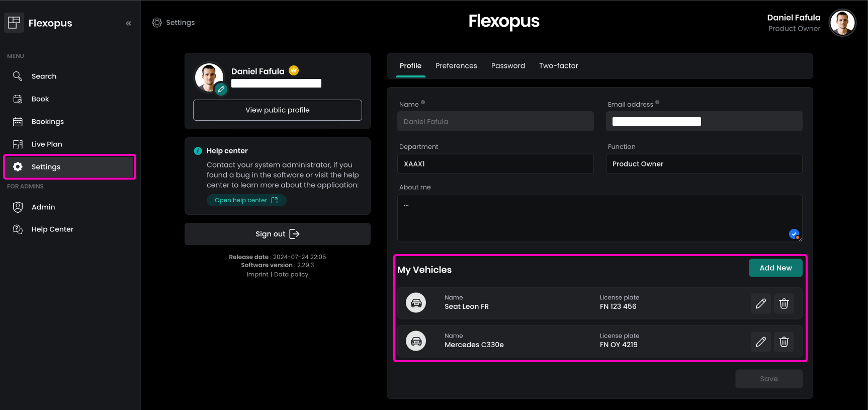Open user avatar in top right corner

[842, 23]
